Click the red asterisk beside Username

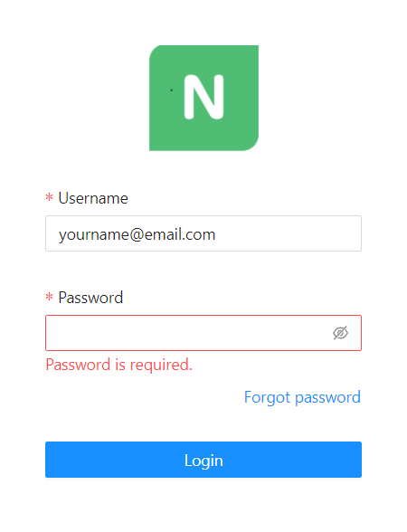(x=50, y=197)
